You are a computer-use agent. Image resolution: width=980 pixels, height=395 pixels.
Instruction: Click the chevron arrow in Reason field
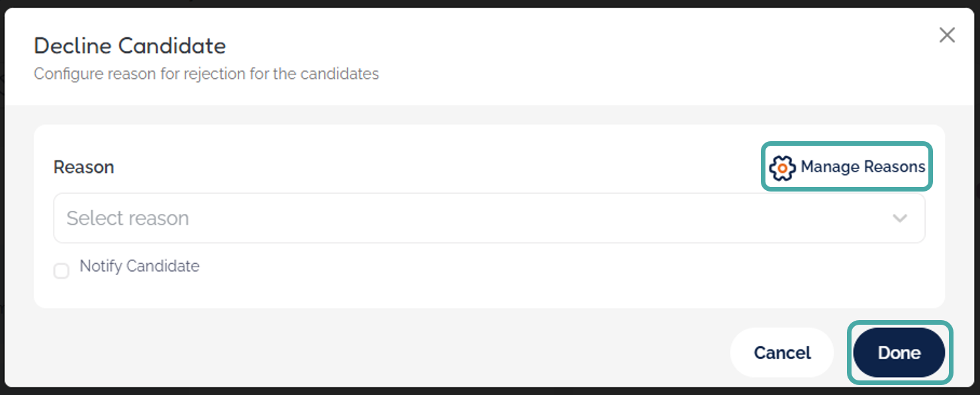[x=899, y=218]
